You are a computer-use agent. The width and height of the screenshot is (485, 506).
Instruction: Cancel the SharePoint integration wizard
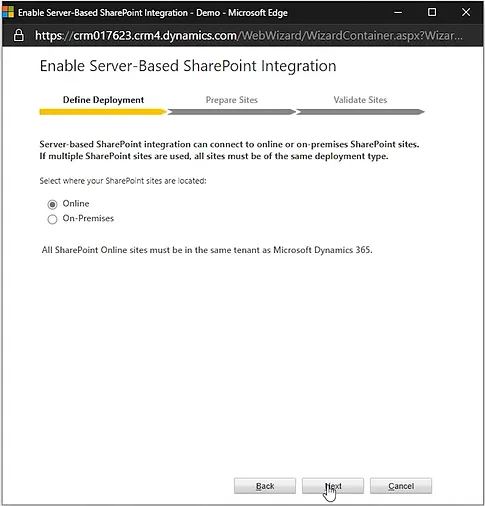pos(401,486)
